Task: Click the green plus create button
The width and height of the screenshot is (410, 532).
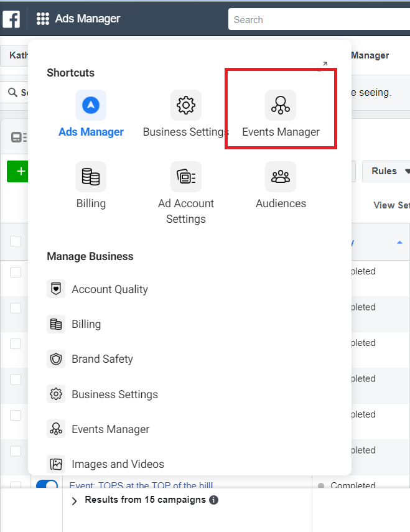Action: [x=17, y=171]
